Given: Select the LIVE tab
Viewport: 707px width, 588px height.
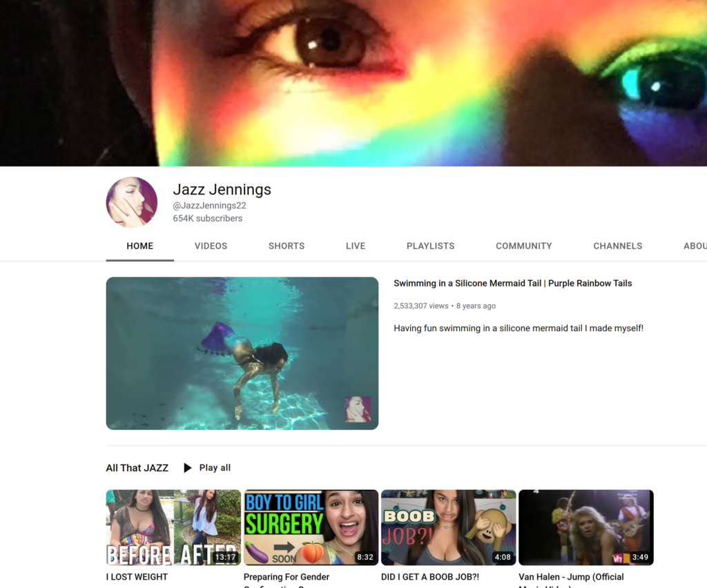Looking at the screenshot, I should coord(356,246).
